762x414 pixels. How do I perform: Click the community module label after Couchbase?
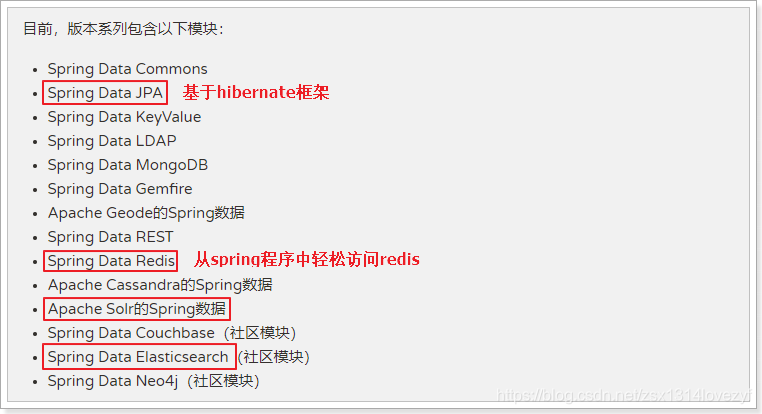tap(260, 333)
